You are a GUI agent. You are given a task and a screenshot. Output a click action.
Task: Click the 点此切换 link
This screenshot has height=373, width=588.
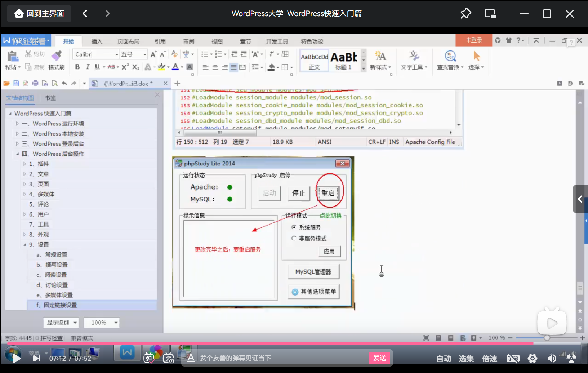point(330,216)
